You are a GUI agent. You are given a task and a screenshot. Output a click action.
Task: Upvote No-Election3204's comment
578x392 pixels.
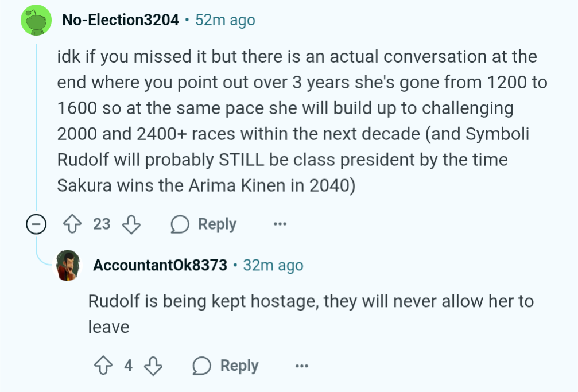pyautogui.click(x=73, y=224)
